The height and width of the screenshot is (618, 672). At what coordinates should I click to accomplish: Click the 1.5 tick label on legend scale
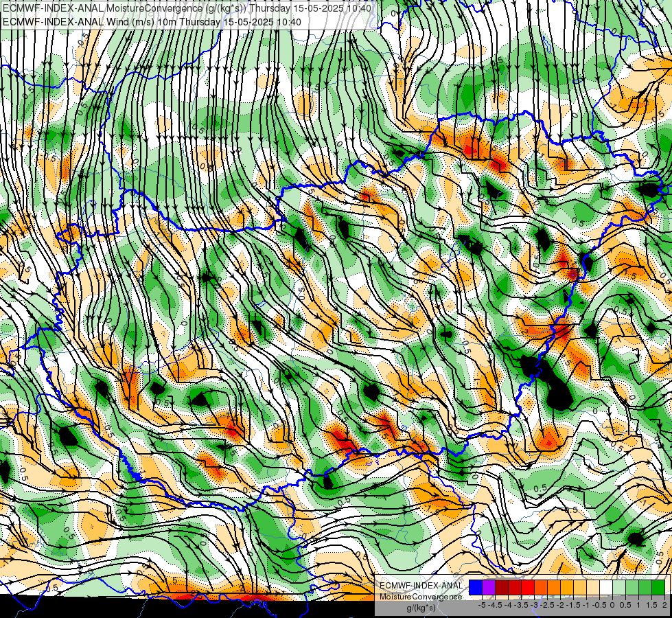tap(652, 605)
